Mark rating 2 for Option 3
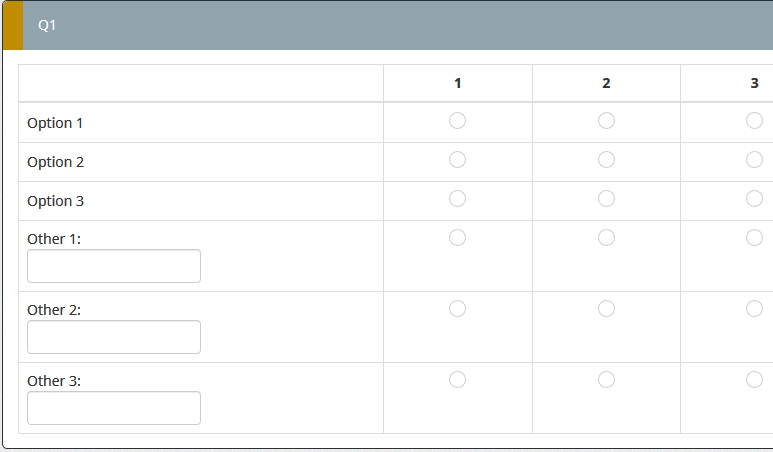Screen dimensions: 773x452 (x=606, y=199)
